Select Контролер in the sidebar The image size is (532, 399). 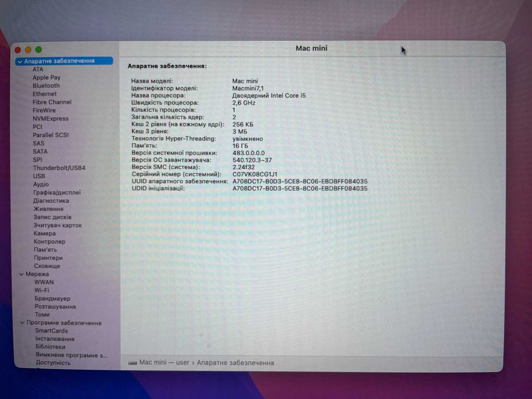coord(50,242)
